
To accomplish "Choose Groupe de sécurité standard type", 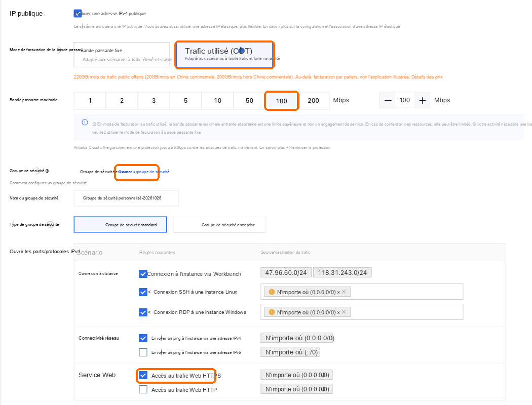I will [x=120, y=225].
